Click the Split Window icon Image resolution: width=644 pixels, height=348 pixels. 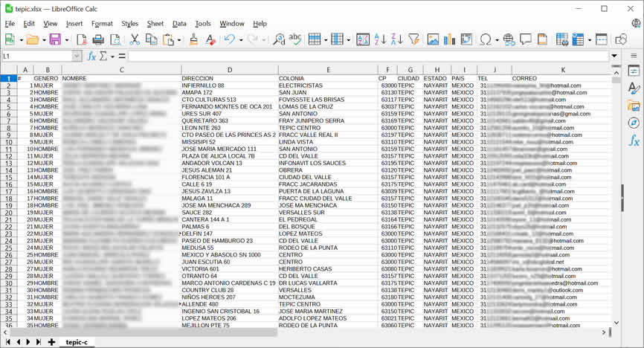click(602, 39)
